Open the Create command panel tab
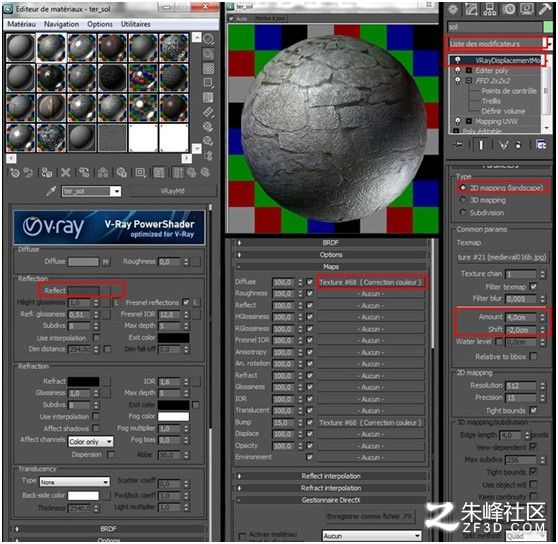This screenshot has height=544, width=558. click(453, 10)
